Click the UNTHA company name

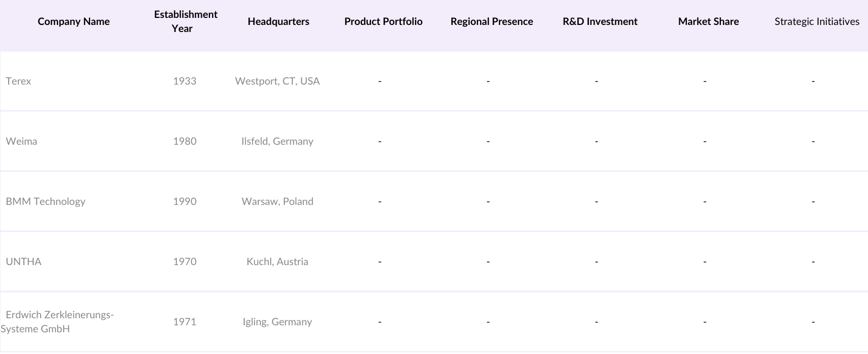(x=24, y=262)
